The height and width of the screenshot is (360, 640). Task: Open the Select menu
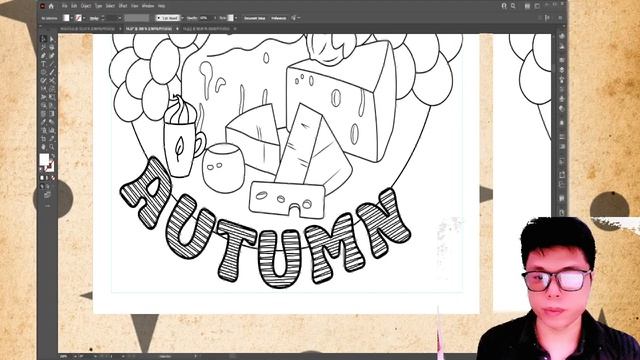tap(110, 6)
